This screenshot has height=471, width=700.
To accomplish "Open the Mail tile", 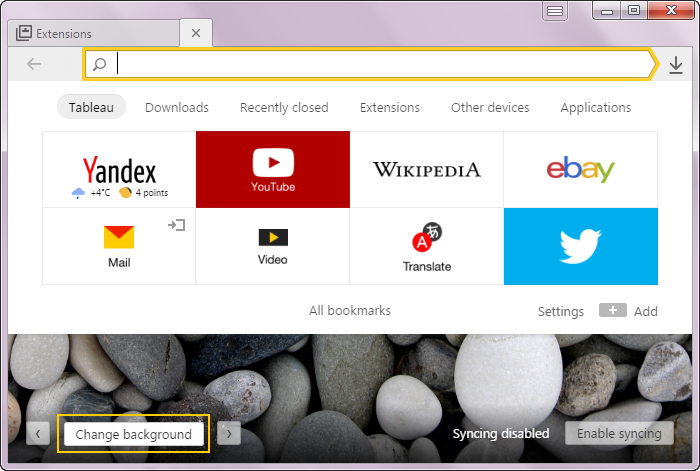I will (119, 246).
